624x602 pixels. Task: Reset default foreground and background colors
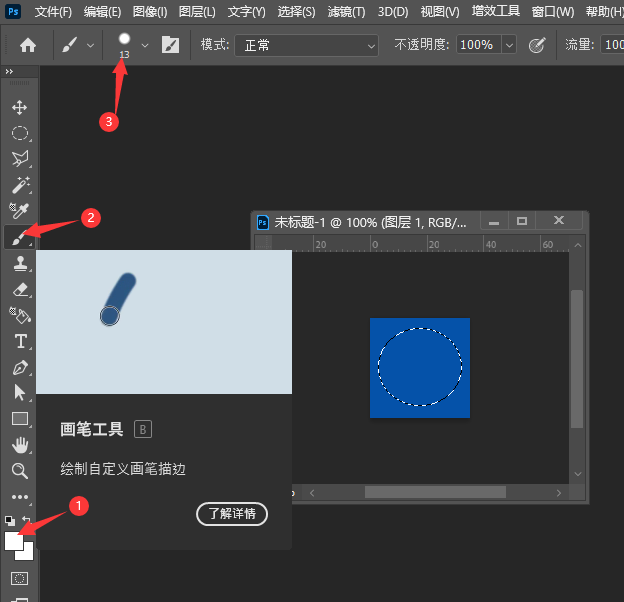click(x=10, y=520)
